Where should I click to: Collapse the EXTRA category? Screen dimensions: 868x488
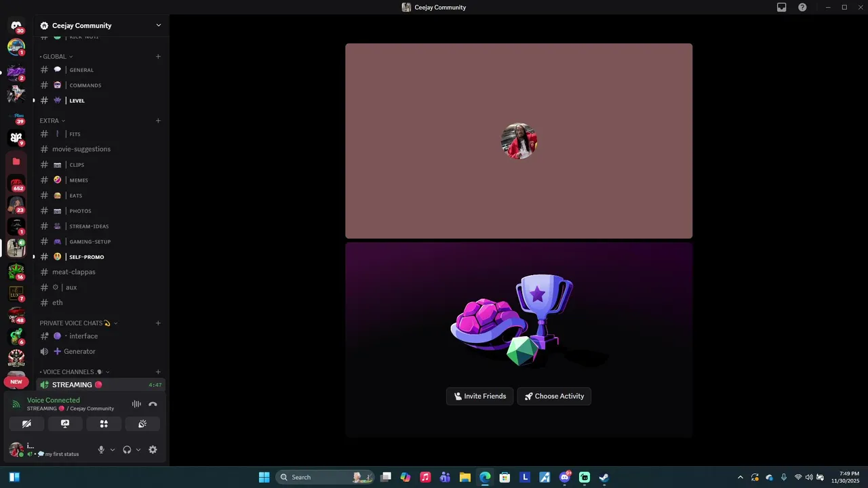pyautogui.click(x=52, y=121)
